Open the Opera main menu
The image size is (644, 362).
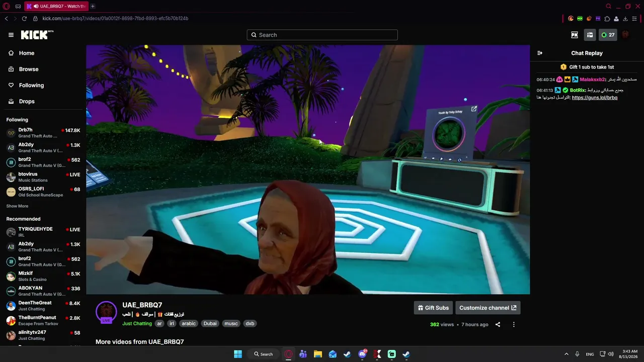[x=6, y=6]
